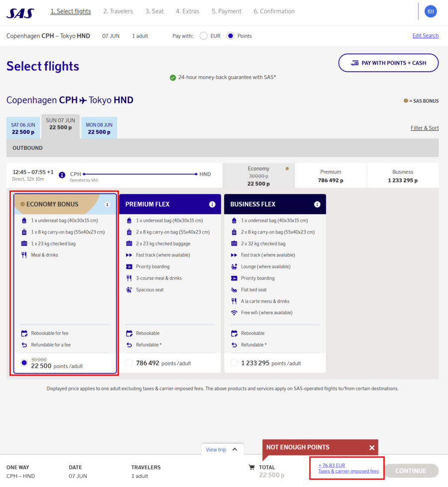The height and width of the screenshot is (487, 448).
Task: Select Business Flex 1 233 295 points fare
Action: pyautogui.click(x=234, y=363)
